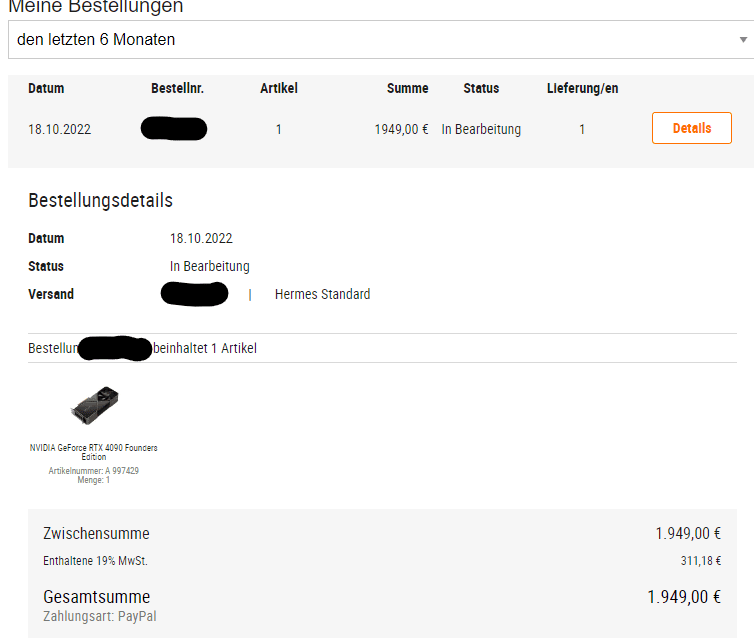The width and height of the screenshot is (754, 643).
Task: Click the Summe column header
Action: 407,88
